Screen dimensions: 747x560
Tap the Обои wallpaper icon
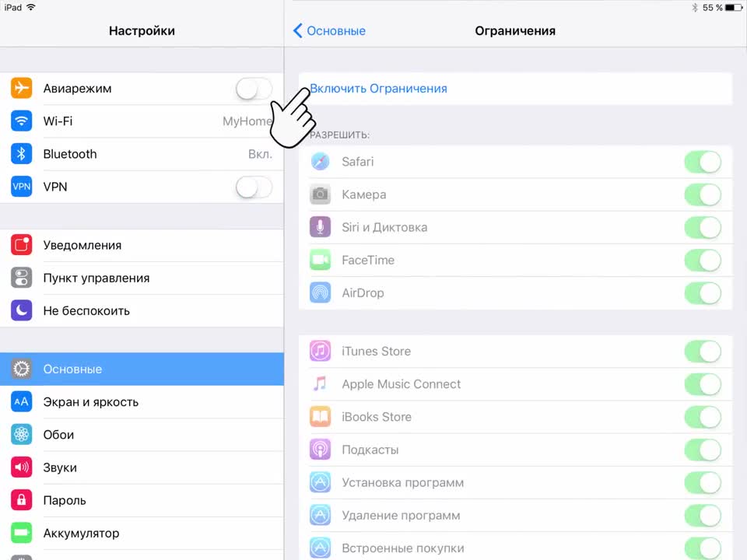point(22,434)
